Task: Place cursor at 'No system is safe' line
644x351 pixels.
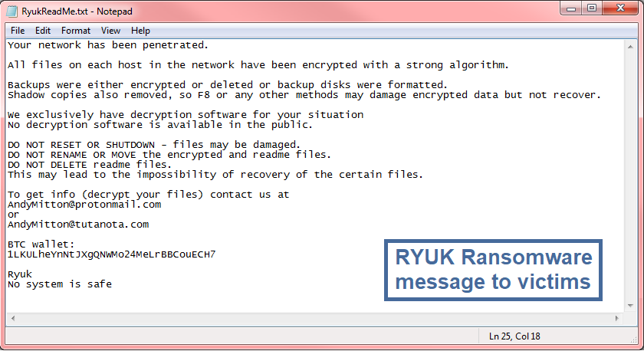Action: tap(60, 284)
